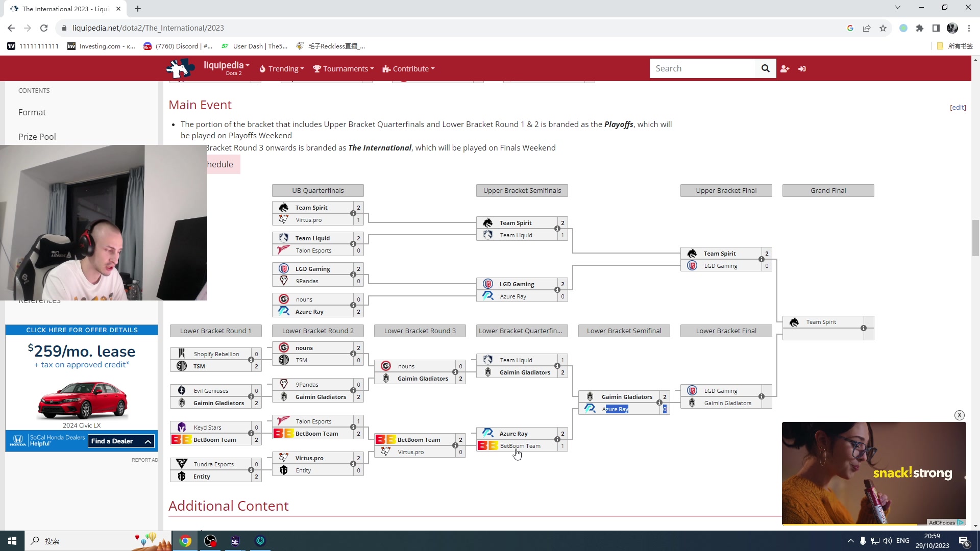
Task: Go back in browser
Action: pyautogui.click(x=11, y=28)
